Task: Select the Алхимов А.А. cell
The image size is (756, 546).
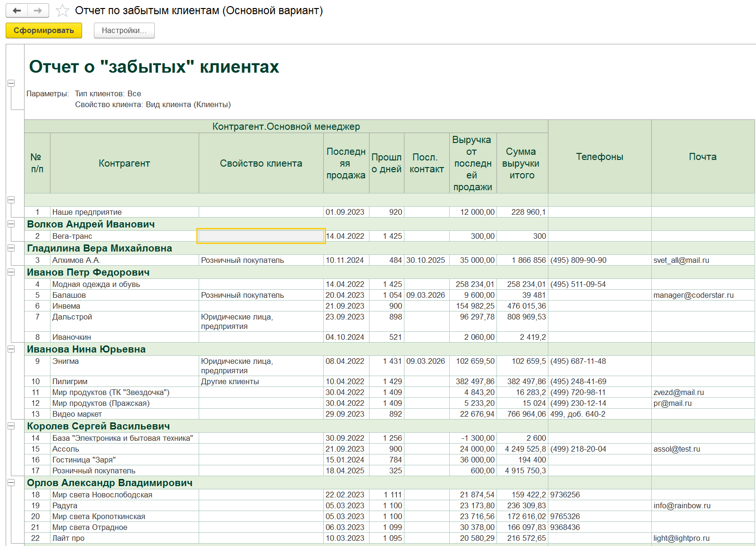Action: [124, 260]
